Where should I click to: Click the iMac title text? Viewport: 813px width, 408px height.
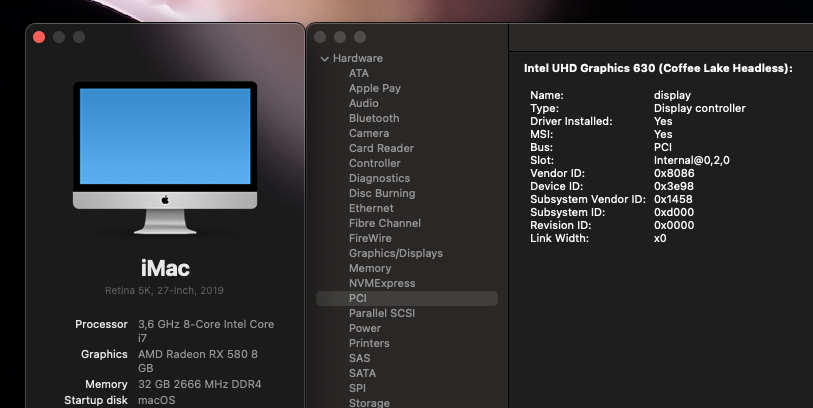coord(165,268)
